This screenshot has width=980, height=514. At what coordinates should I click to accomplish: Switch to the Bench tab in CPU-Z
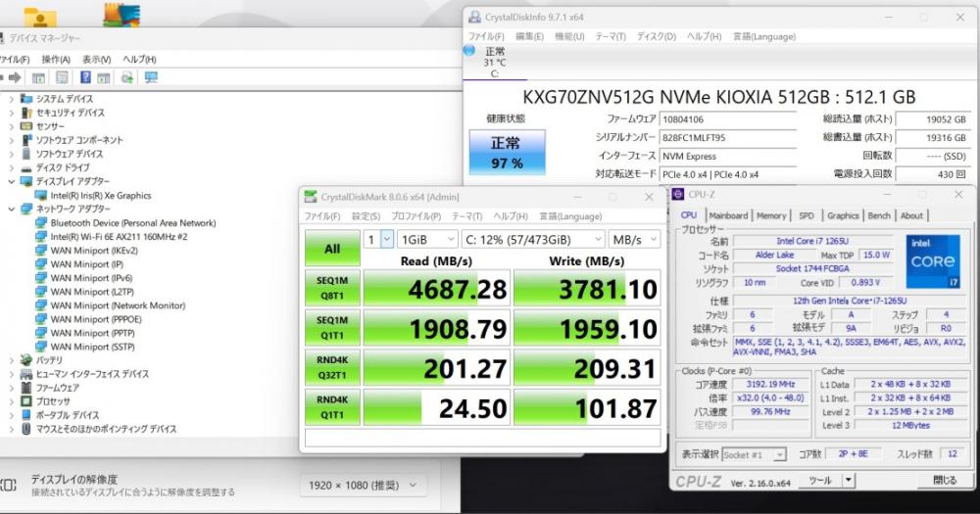click(x=879, y=215)
